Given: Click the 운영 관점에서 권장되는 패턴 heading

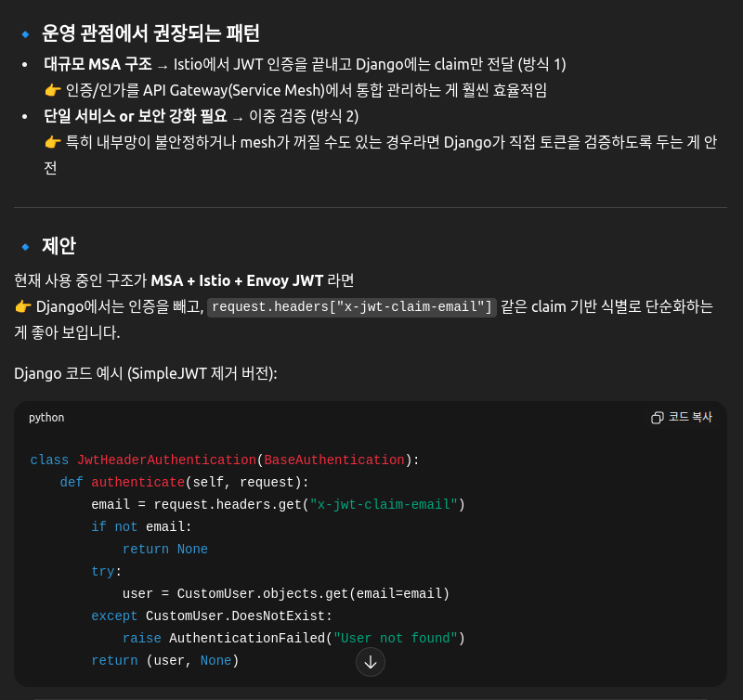Looking at the screenshot, I should 150,33.
